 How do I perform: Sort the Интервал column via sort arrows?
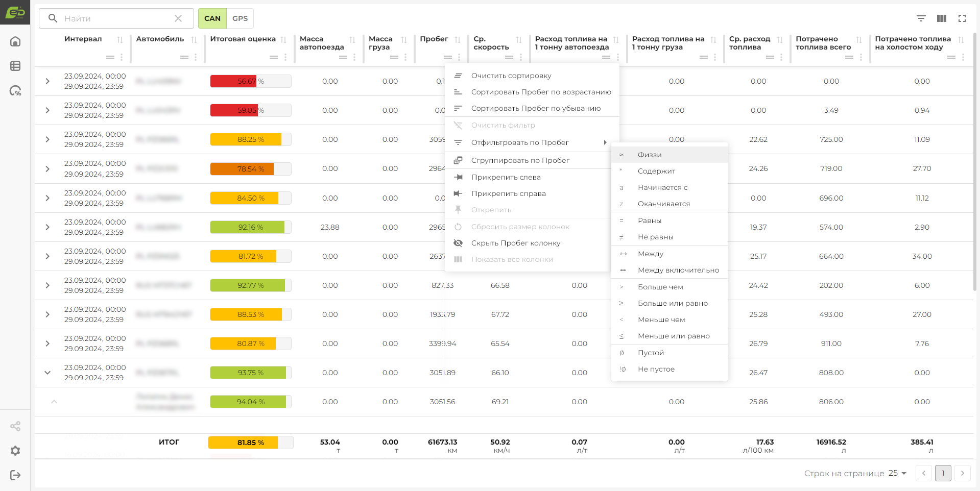(120, 39)
